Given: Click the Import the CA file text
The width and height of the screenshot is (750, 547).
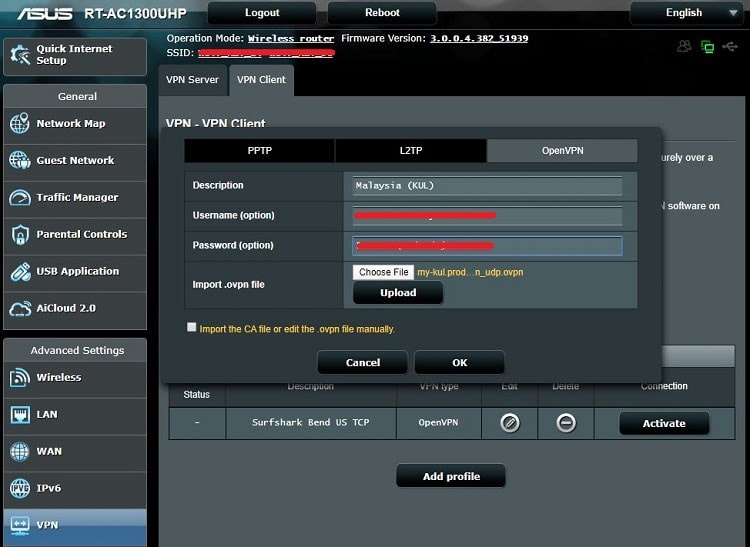Looking at the screenshot, I should pyautogui.click(x=297, y=329).
